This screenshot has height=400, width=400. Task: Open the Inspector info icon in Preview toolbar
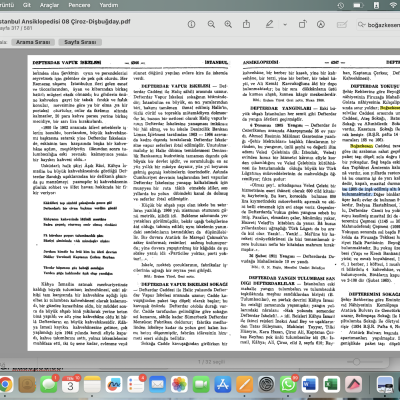[191, 24]
